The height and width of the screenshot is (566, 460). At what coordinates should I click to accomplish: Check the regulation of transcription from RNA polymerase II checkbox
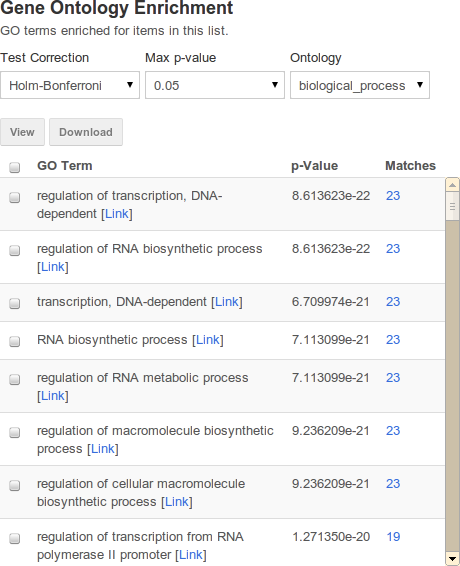tap(14, 539)
